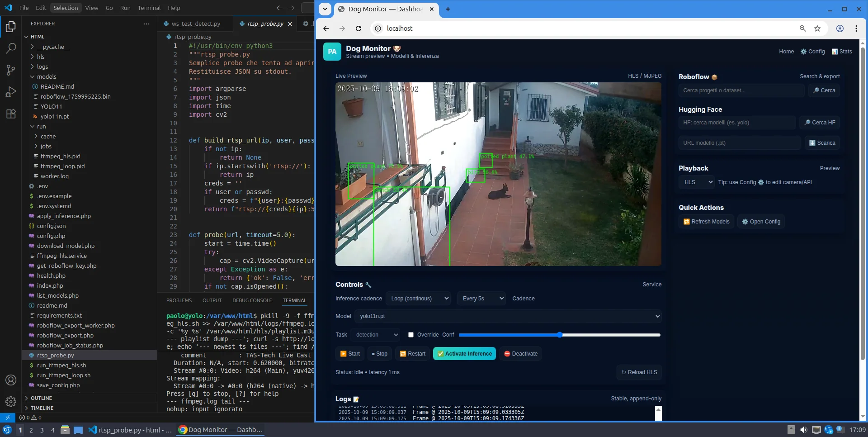The width and height of the screenshot is (868, 437).
Task: Click the browser reload button
Action: click(359, 28)
